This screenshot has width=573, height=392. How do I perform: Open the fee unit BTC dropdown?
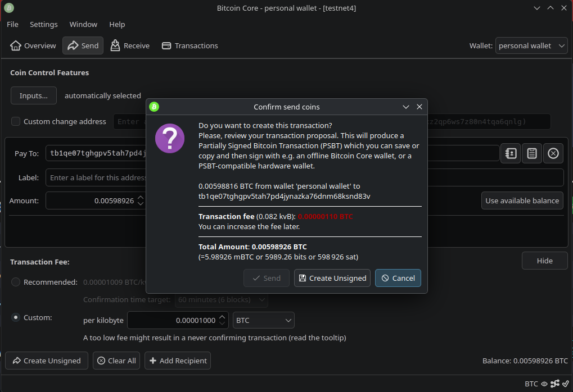pos(264,321)
